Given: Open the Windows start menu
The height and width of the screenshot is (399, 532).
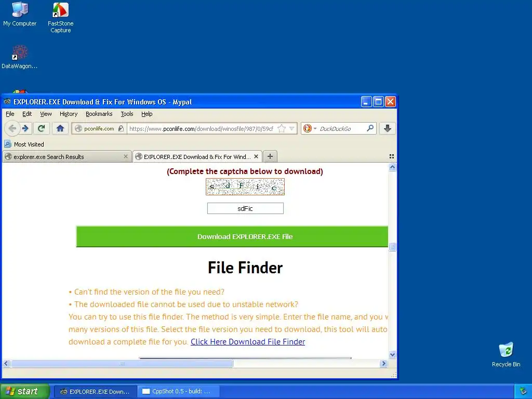Looking at the screenshot, I should tap(24, 391).
